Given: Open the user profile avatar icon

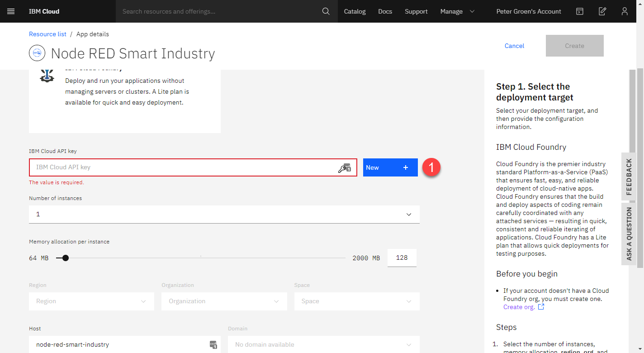Looking at the screenshot, I should (625, 11).
